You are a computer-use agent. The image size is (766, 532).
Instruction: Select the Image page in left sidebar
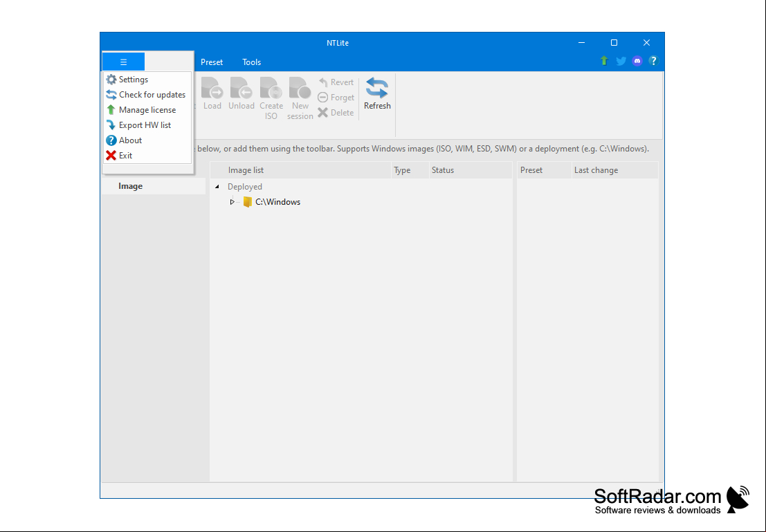[154, 186]
